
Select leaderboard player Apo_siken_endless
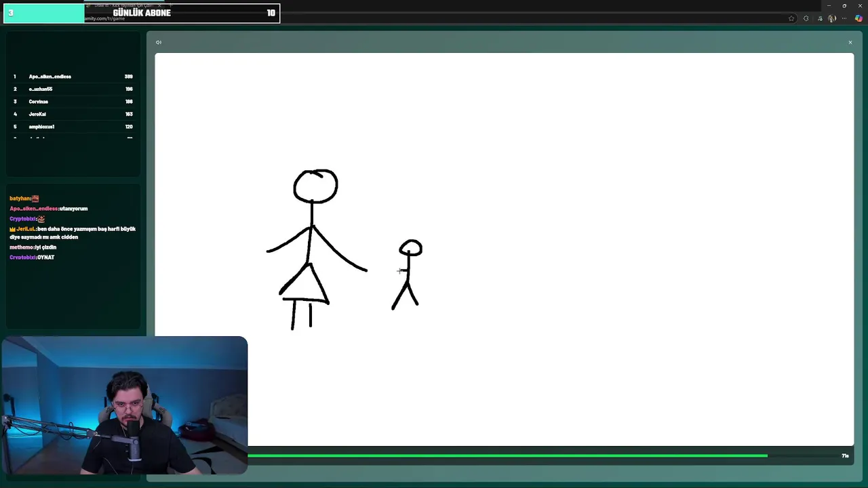coord(50,77)
